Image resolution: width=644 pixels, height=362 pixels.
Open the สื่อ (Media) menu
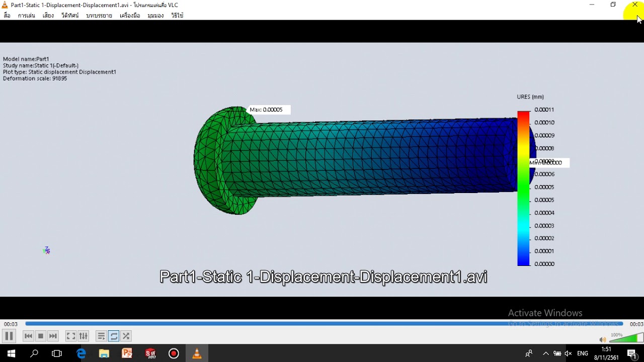7,16
